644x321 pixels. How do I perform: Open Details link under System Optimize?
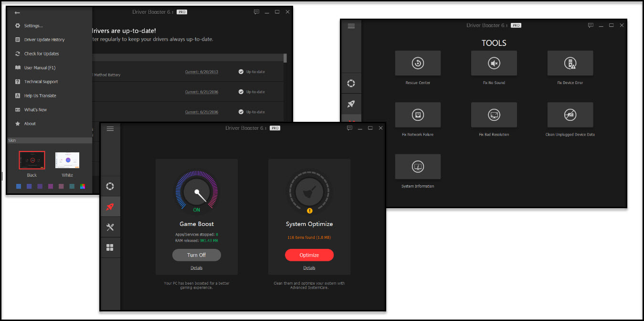click(x=309, y=268)
